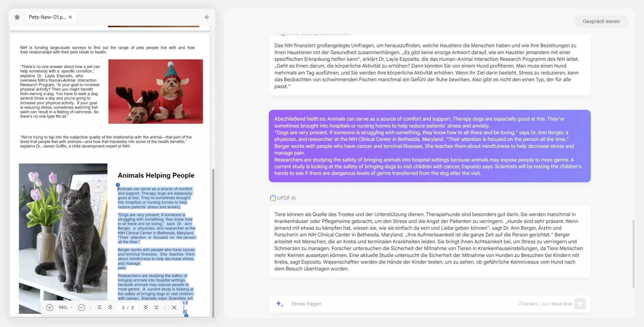Go to the next page
The height and width of the screenshot is (327, 644).
146,307
